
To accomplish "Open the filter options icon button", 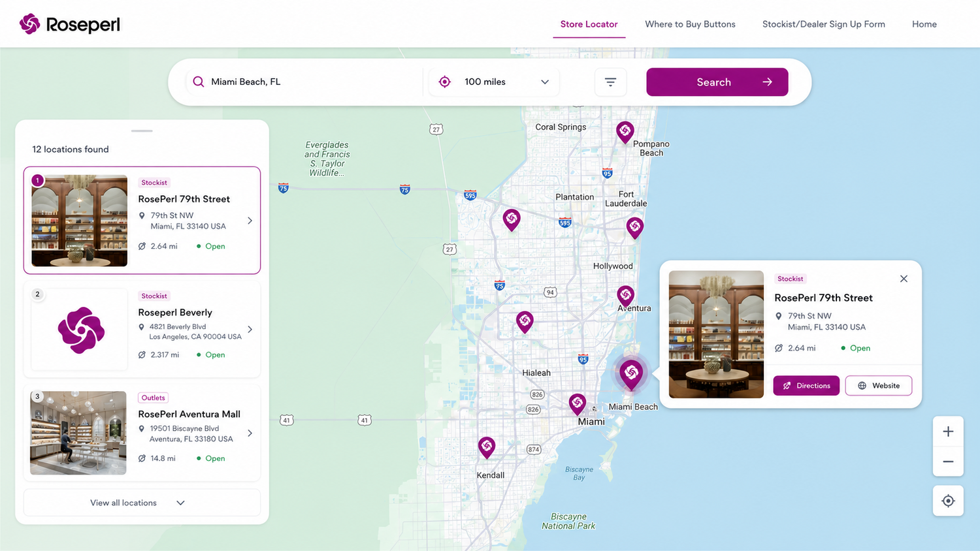I will [610, 82].
